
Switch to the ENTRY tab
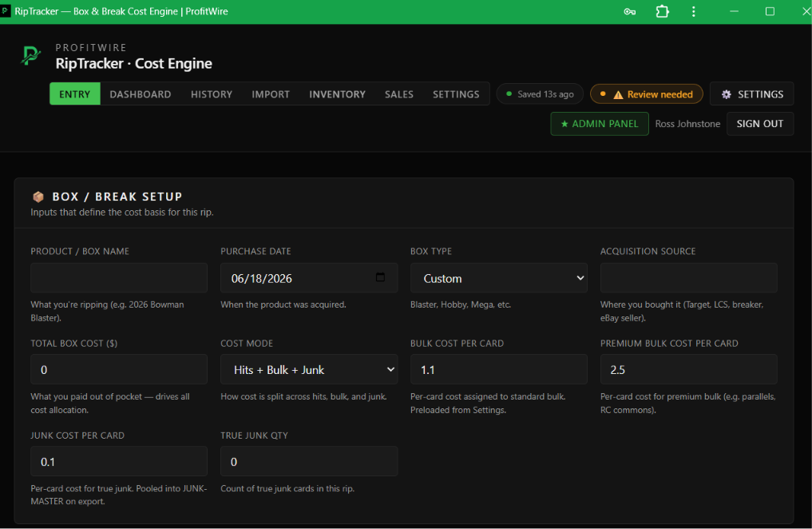[74, 93]
